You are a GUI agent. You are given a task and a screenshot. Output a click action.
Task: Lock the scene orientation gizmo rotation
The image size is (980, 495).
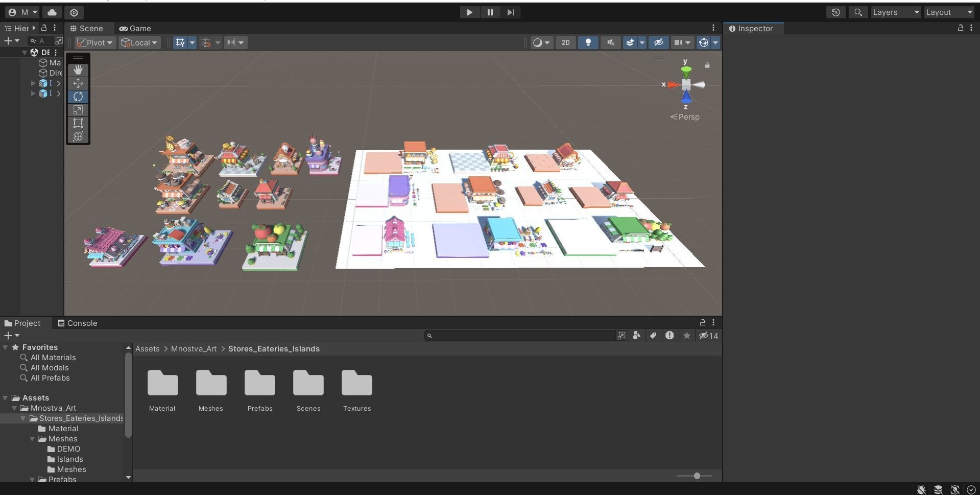(707, 65)
